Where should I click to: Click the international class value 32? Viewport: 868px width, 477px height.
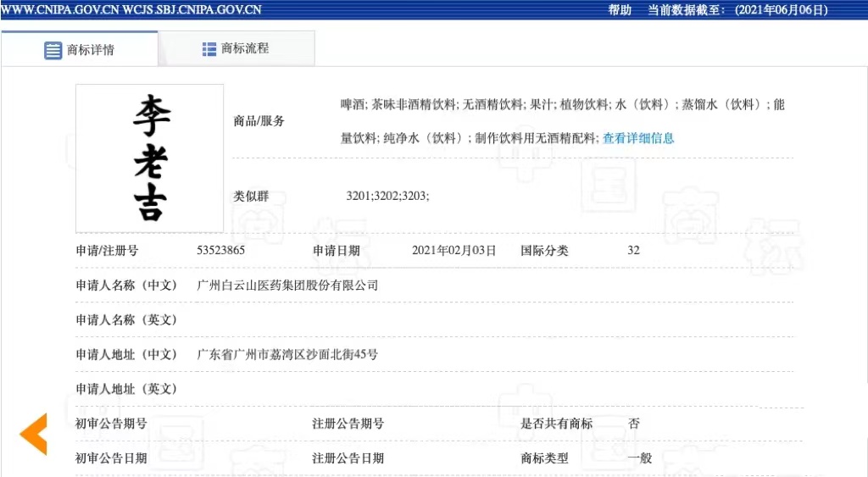633,250
